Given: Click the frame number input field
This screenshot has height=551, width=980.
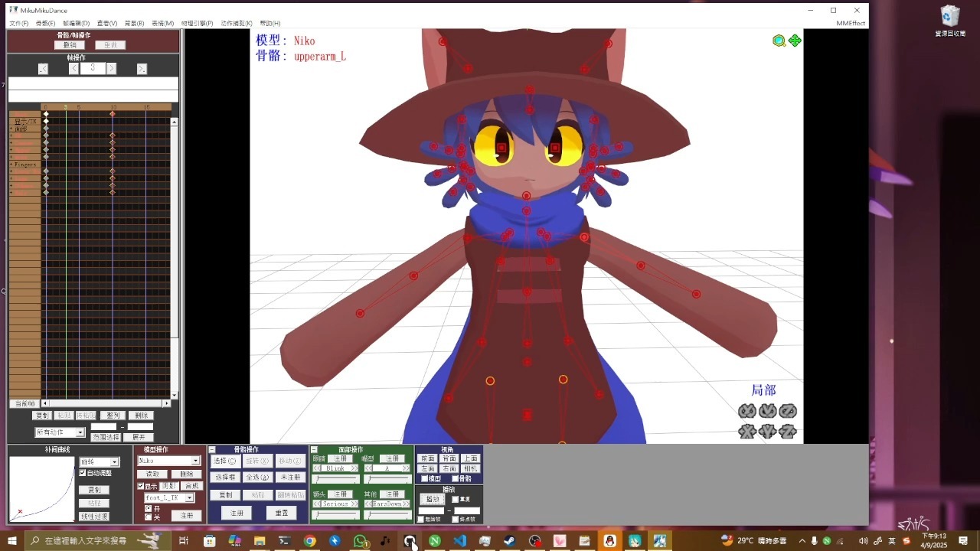Looking at the screenshot, I should (x=93, y=68).
